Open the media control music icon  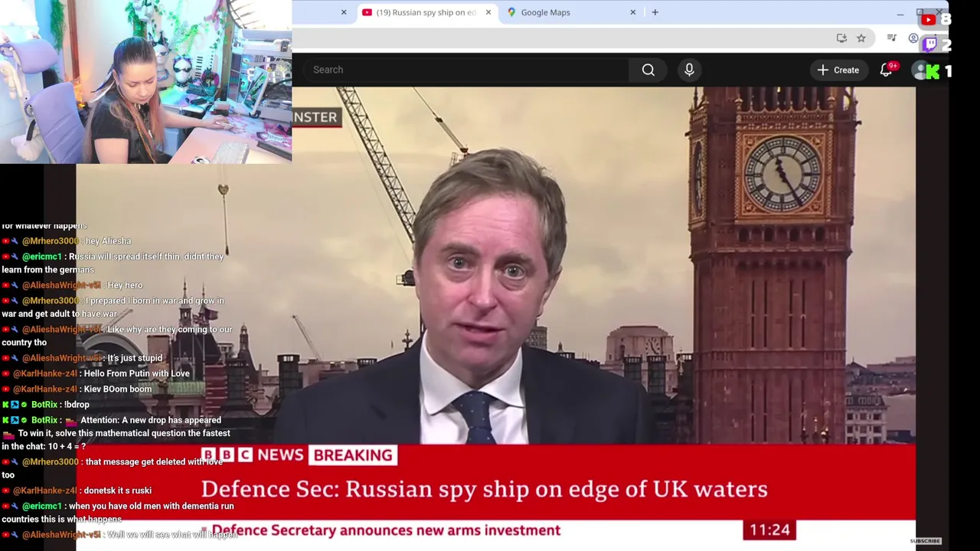891,38
